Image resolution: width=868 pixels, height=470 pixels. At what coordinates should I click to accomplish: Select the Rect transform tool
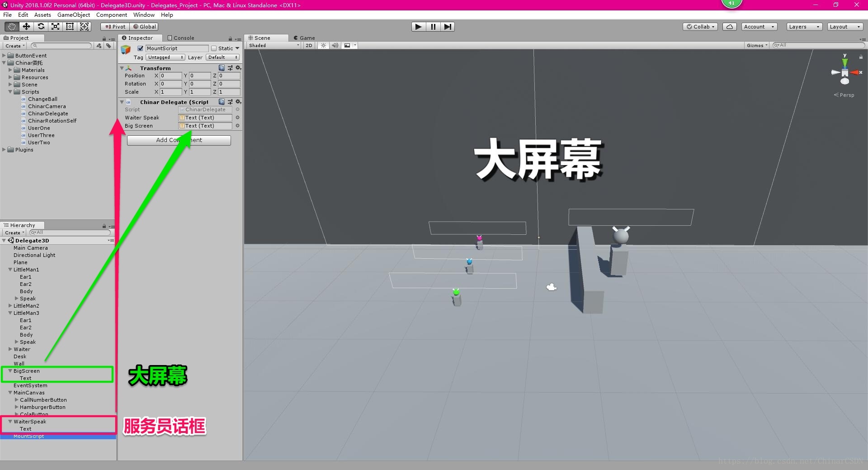tap(70, 27)
